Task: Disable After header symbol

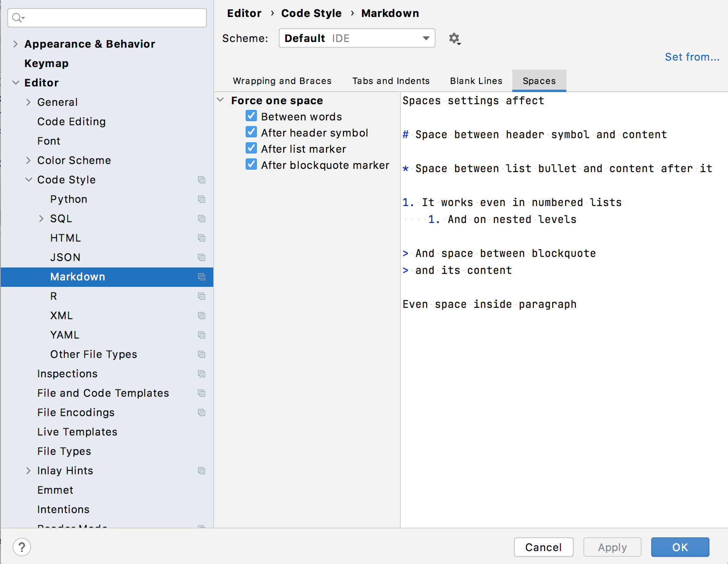Action: click(251, 132)
